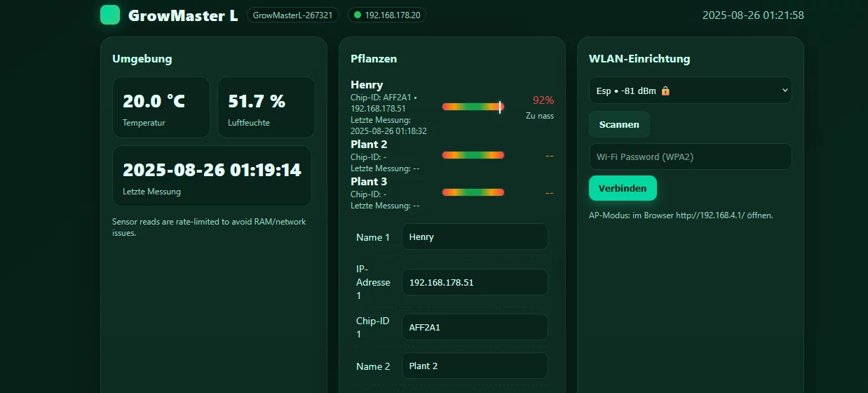The width and height of the screenshot is (868, 393).
Task: Open the WLAN network dropdown
Action: point(690,91)
